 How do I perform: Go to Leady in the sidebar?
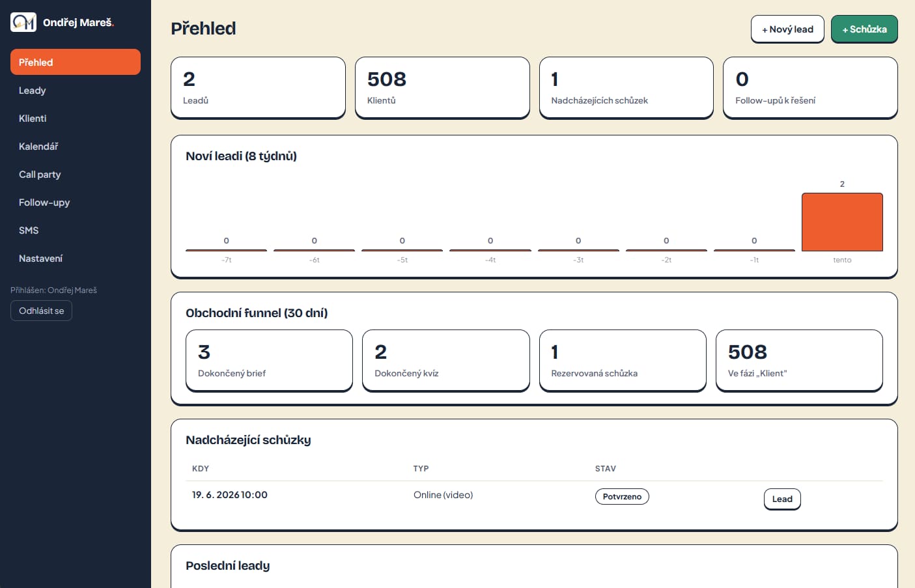[76, 90]
